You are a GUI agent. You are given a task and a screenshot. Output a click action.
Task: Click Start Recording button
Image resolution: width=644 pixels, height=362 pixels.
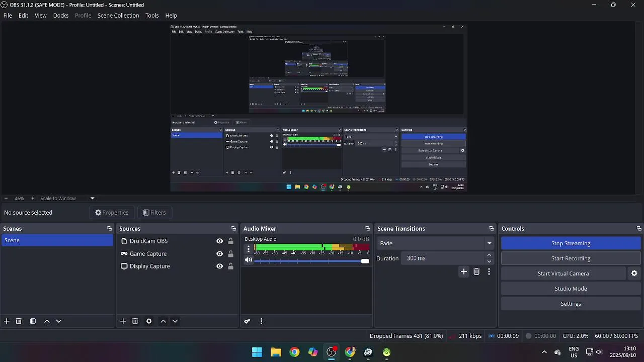click(571, 258)
